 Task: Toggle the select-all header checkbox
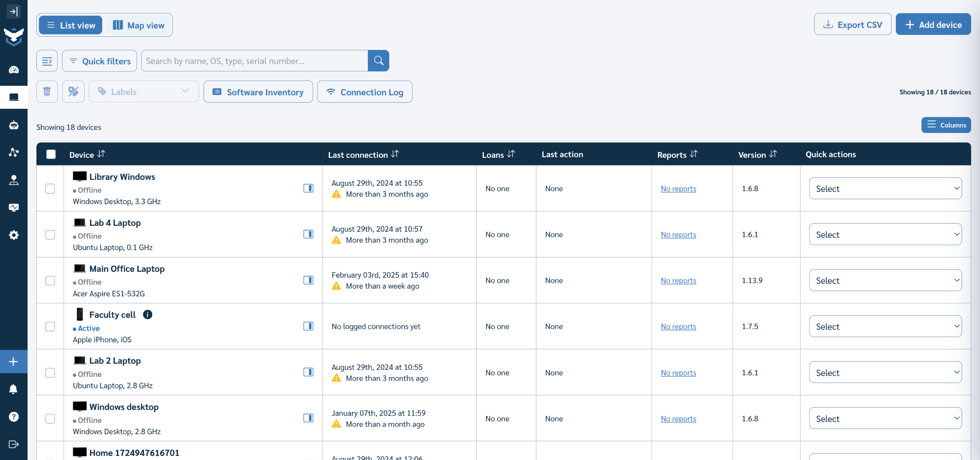tap(51, 154)
